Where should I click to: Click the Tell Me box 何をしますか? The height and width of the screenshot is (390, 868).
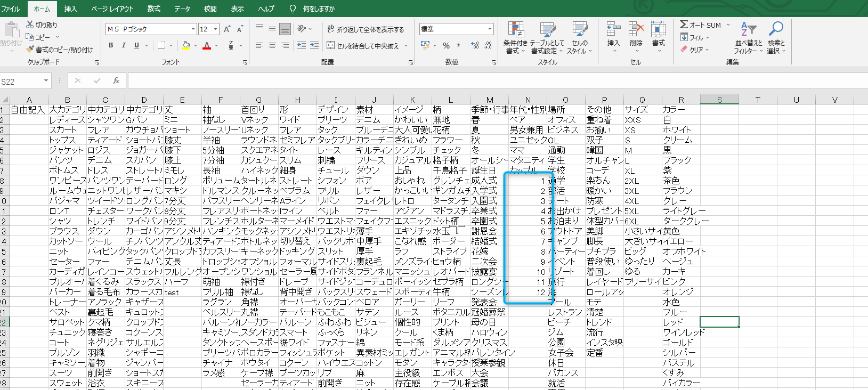(x=319, y=9)
